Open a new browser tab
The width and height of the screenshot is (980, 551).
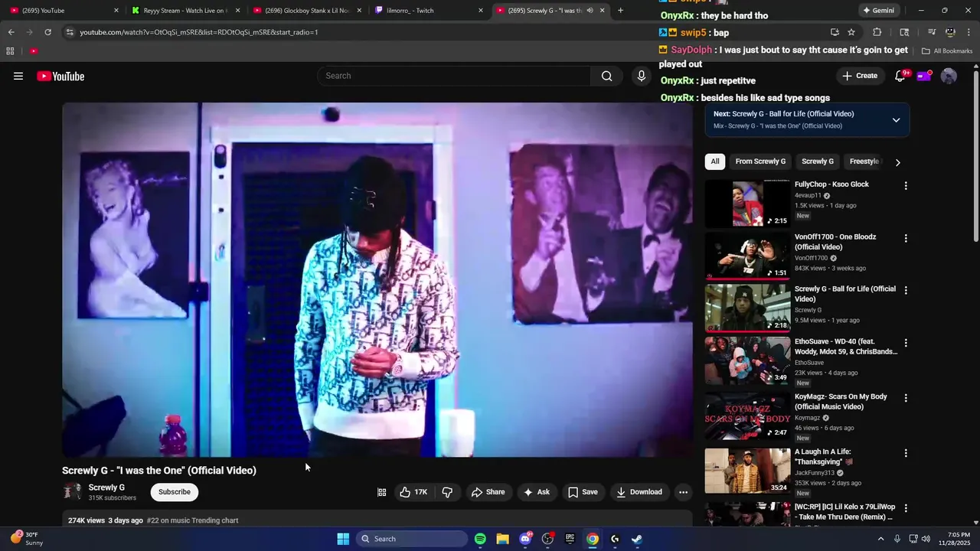(x=620, y=11)
